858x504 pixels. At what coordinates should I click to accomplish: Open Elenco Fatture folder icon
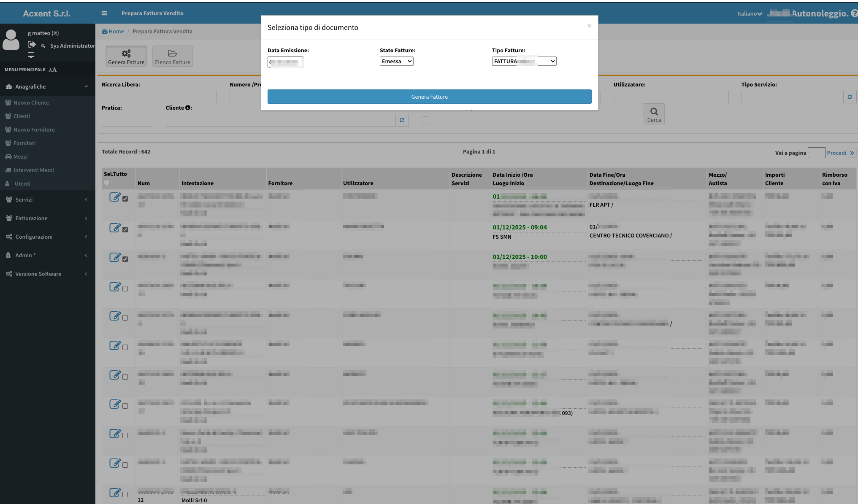[x=172, y=54]
